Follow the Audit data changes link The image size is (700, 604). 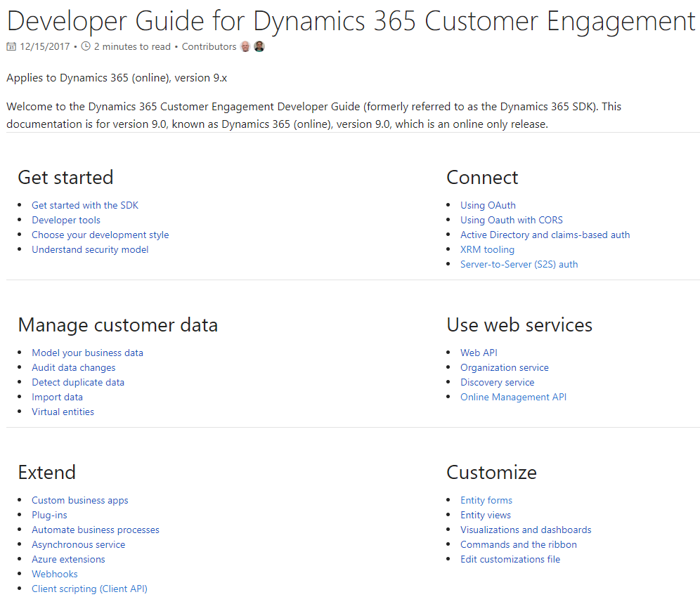point(74,367)
